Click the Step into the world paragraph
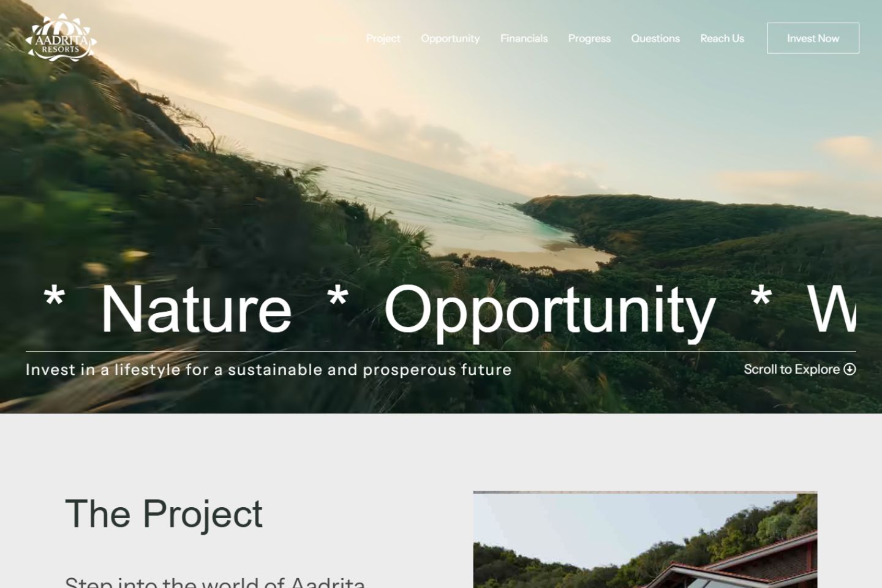 [x=215, y=582]
